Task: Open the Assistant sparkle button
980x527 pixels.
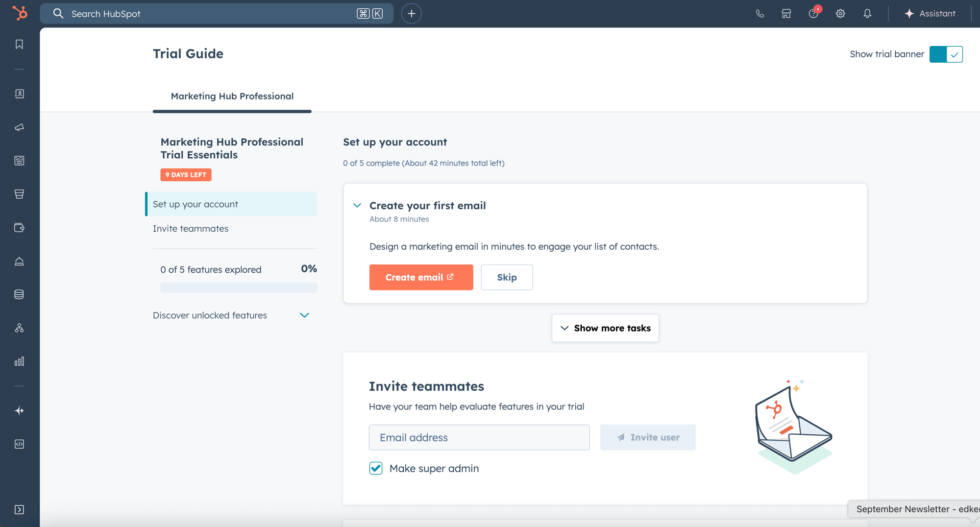Action: click(930, 14)
